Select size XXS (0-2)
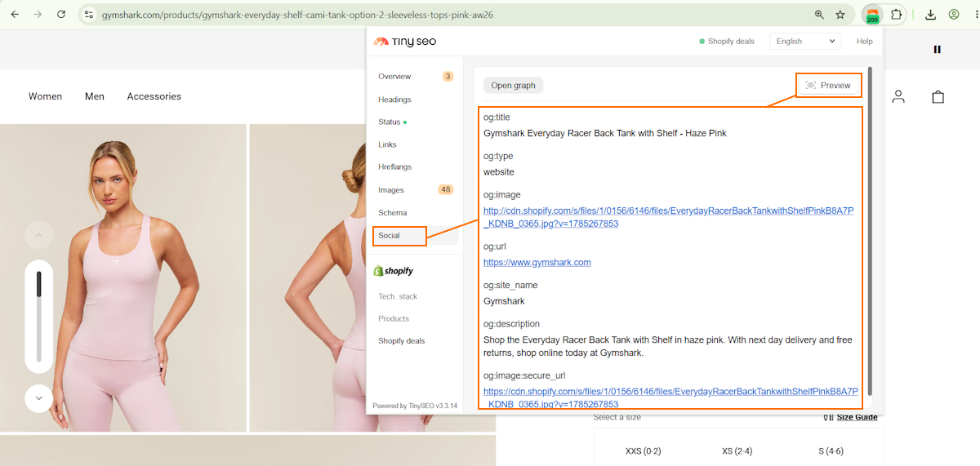The image size is (980, 466). point(643,450)
